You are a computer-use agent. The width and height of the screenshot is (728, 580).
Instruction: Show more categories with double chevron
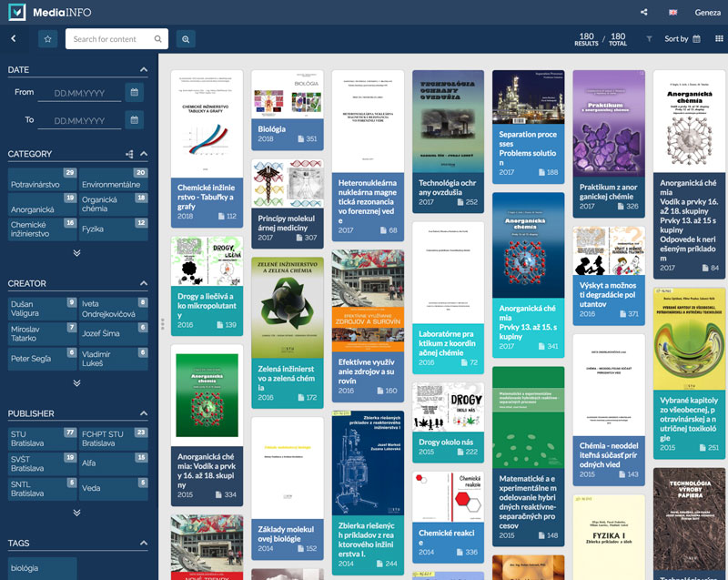click(77, 253)
